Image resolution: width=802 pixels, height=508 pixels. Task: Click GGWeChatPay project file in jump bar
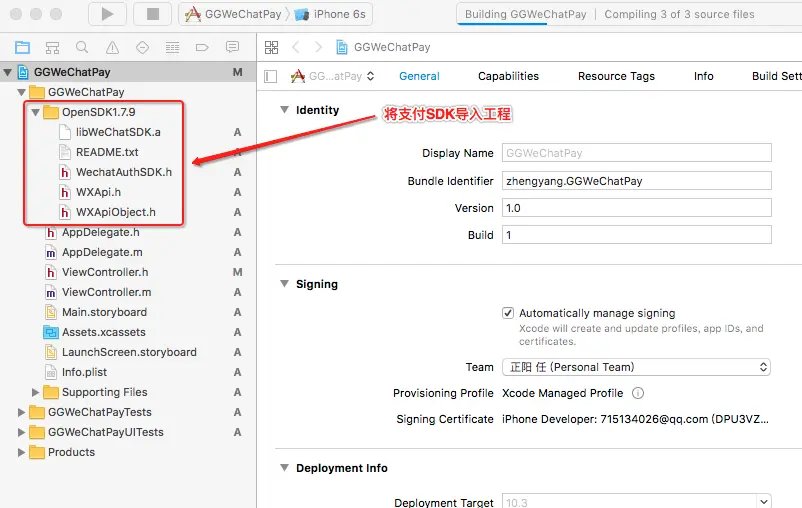point(383,48)
